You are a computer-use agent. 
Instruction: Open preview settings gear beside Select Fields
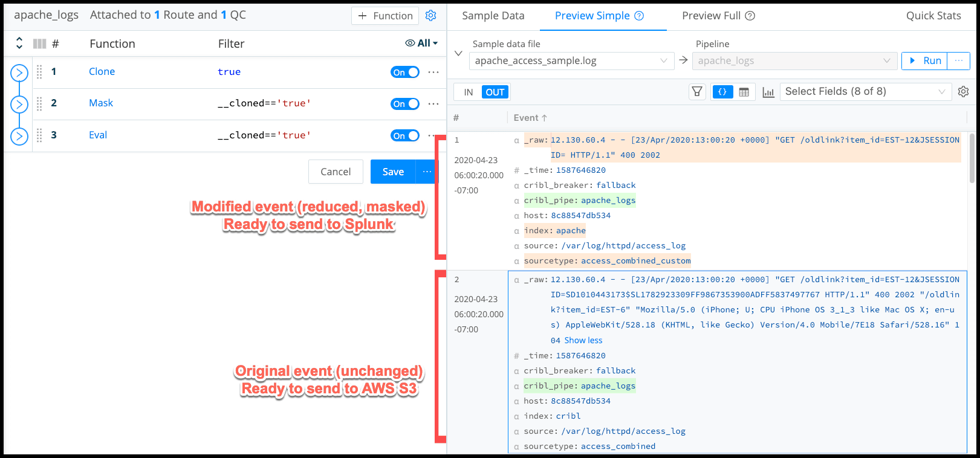coord(963,91)
